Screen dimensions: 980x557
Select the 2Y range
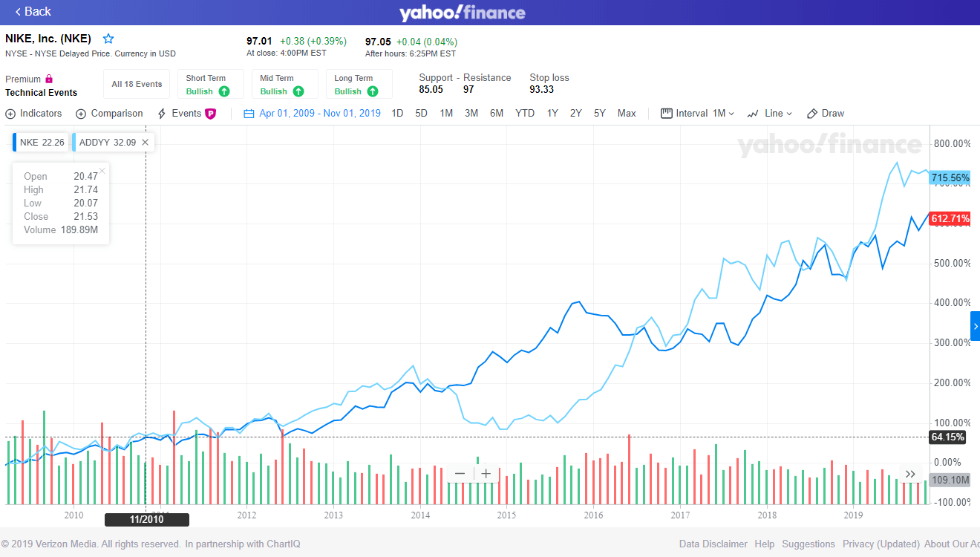coord(576,114)
